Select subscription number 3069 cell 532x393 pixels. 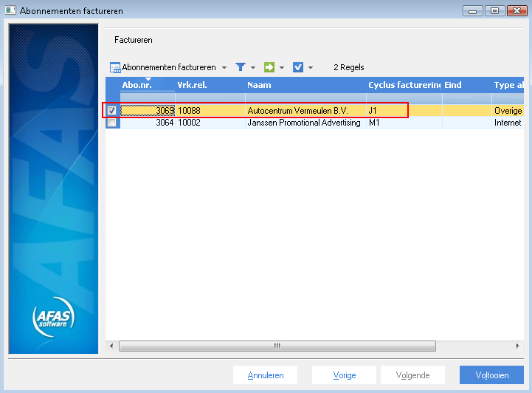[x=148, y=110]
